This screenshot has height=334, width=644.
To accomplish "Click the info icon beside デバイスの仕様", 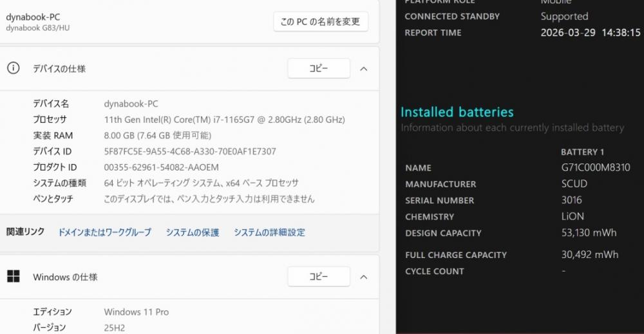I will coord(13,68).
